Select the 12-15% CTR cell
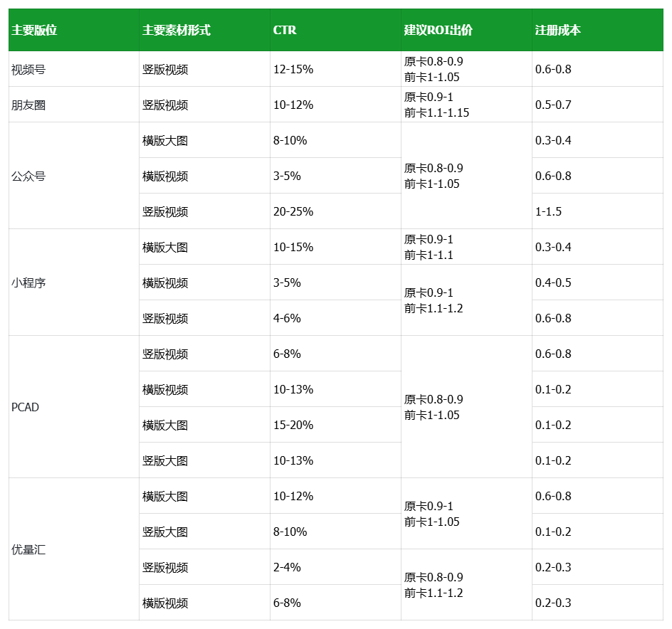 [x=335, y=69]
